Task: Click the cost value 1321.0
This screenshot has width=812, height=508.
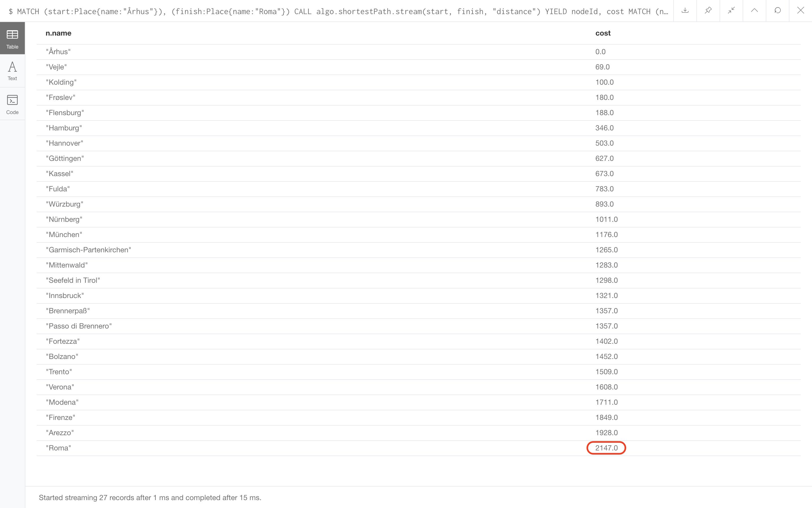Action: 606,296
